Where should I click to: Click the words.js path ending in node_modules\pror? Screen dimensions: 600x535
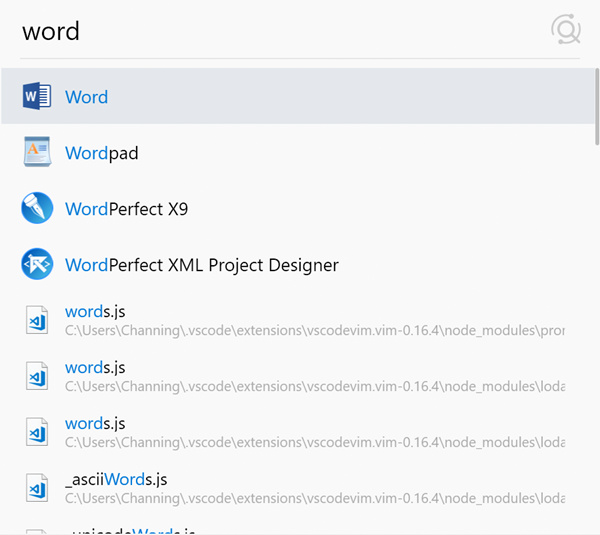(x=315, y=331)
